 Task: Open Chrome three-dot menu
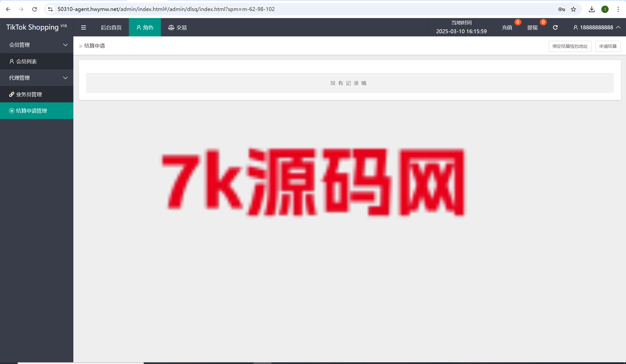point(618,10)
